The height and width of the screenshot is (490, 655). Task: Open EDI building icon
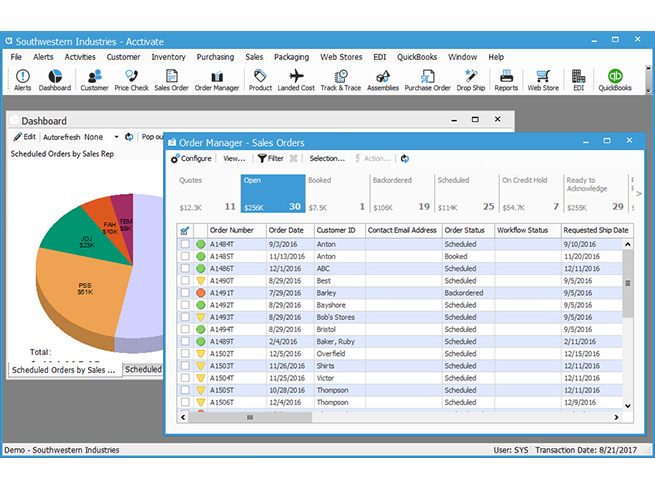pos(579,80)
